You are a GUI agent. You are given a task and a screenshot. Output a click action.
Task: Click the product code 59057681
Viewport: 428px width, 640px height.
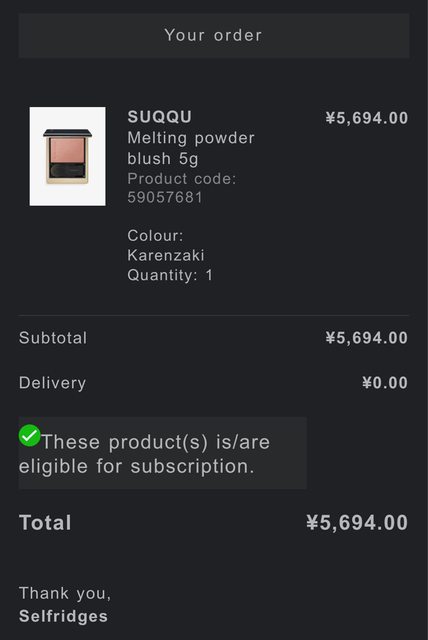click(x=165, y=198)
